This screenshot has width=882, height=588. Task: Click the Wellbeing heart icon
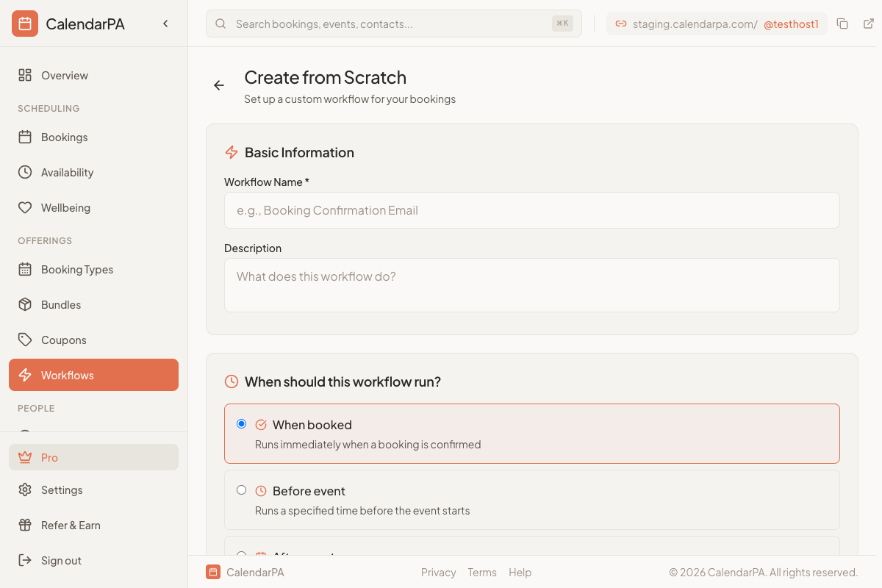pyautogui.click(x=25, y=207)
